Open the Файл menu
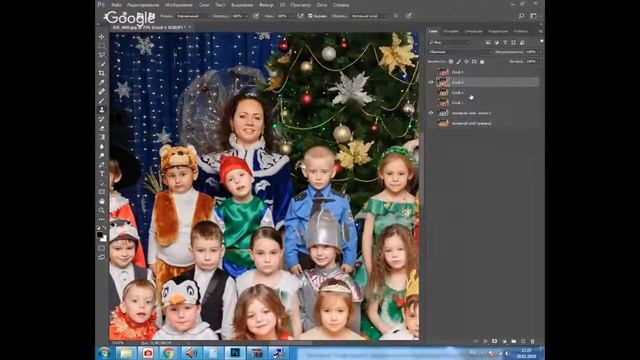The height and width of the screenshot is (360, 640). 116,5
